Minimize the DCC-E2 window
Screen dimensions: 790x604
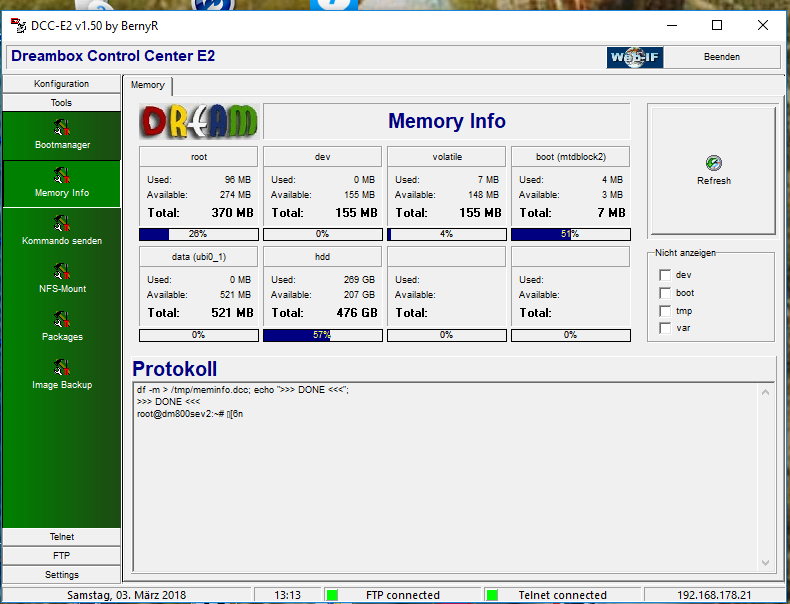click(x=672, y=25)
